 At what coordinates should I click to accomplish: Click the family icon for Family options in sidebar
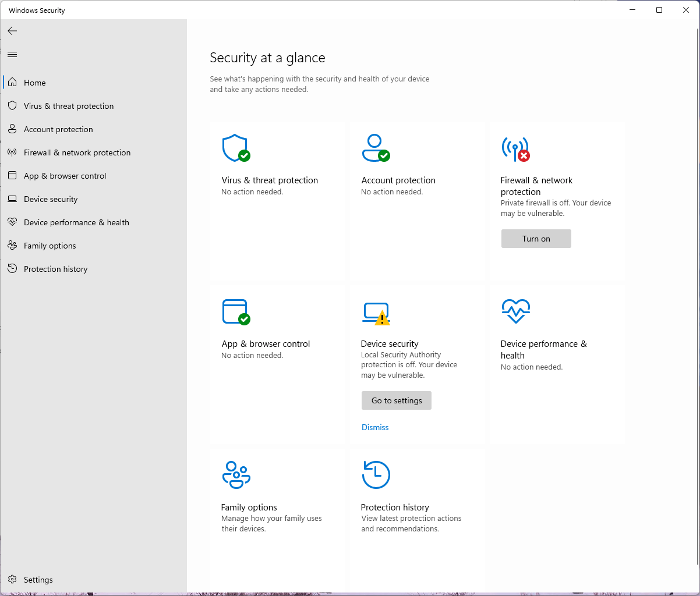coord(12,246)
